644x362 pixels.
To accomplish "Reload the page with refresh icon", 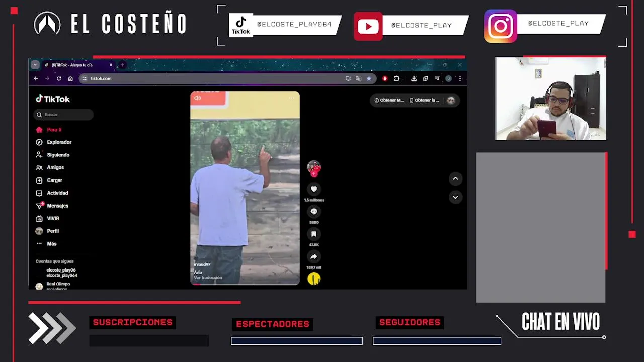I will point(59,79).
